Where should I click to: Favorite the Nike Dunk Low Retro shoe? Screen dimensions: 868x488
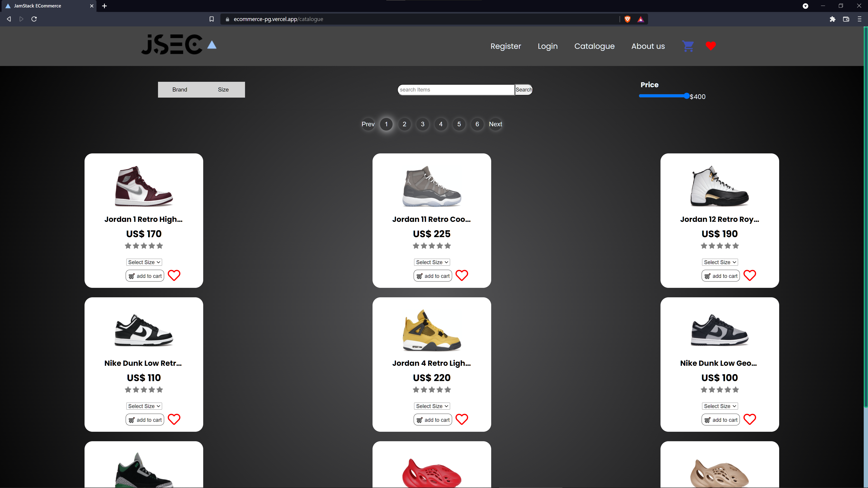pos(174,419)
